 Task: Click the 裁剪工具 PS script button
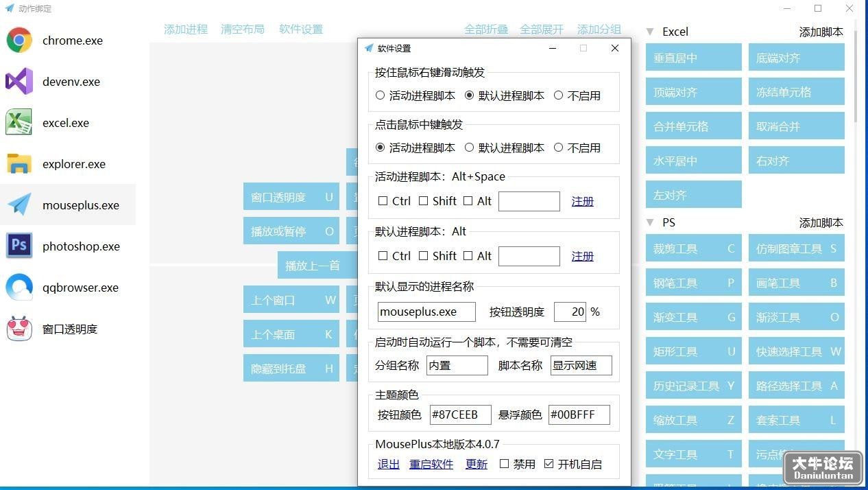694,248
